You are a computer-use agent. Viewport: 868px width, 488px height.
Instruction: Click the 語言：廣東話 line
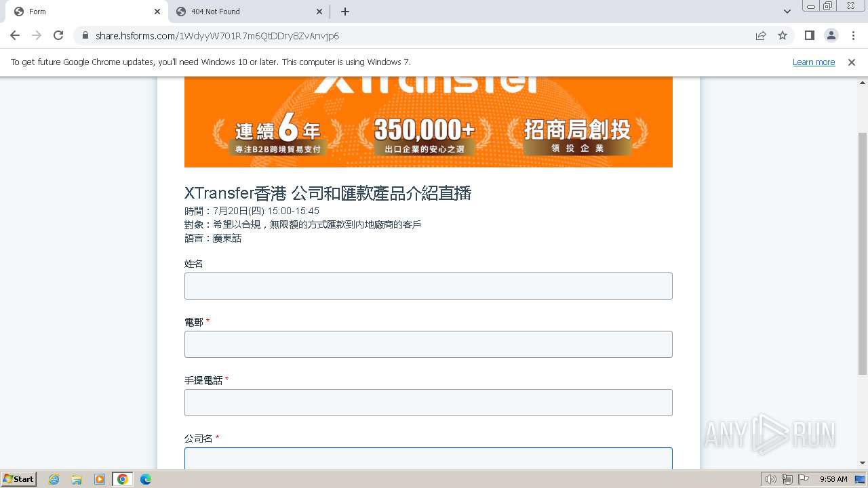pos(213,238)
